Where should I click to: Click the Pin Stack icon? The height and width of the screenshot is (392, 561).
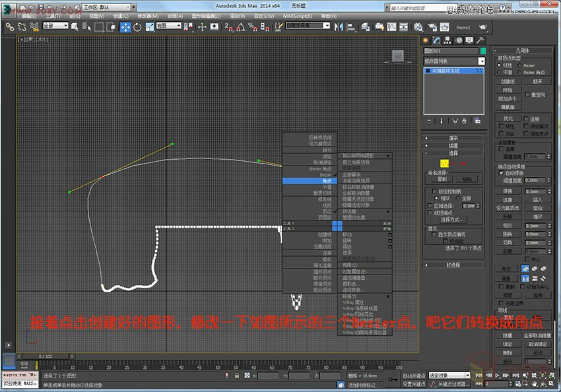[428, 121]
